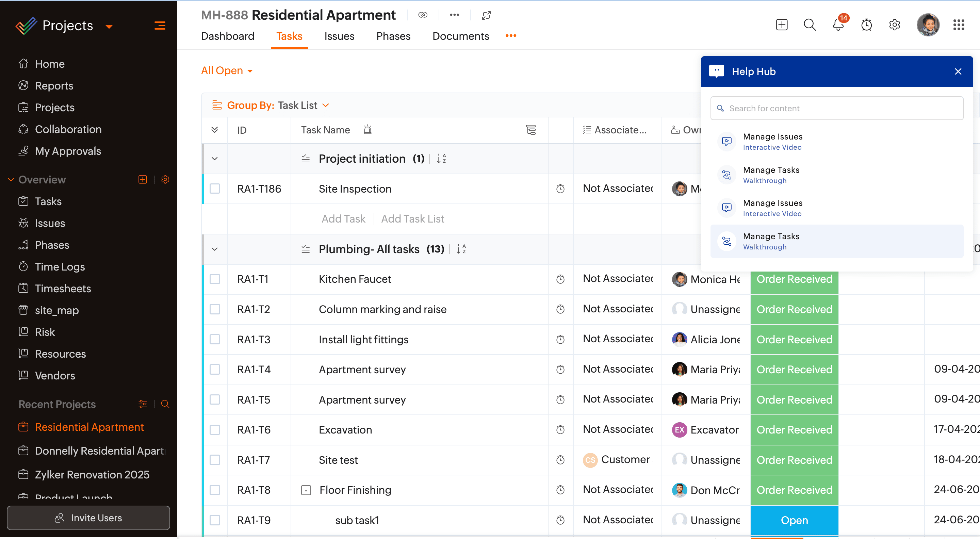Click the Open status cell for sub task1

[x=794, y=520]
